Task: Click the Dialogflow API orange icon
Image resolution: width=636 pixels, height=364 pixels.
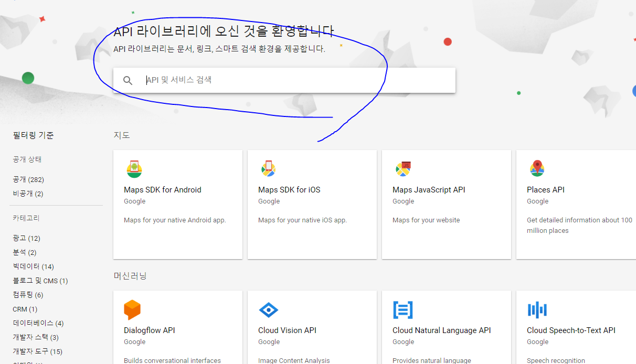Action: [132, 310]
